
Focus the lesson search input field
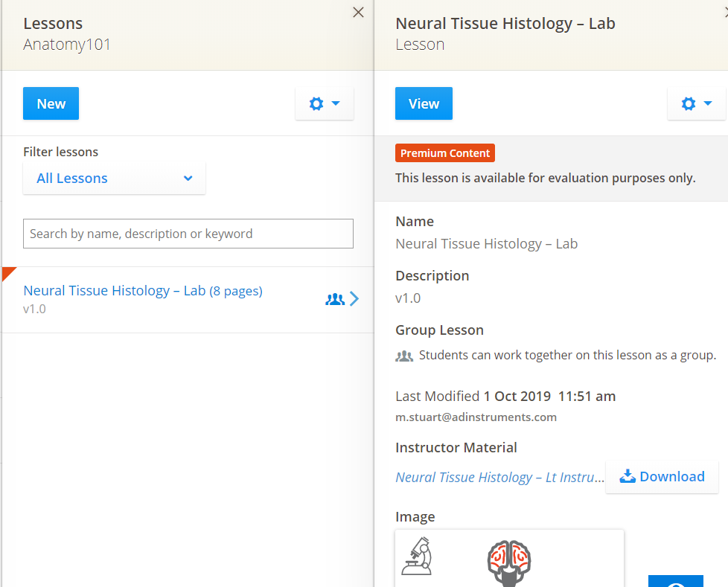point(188,234)
